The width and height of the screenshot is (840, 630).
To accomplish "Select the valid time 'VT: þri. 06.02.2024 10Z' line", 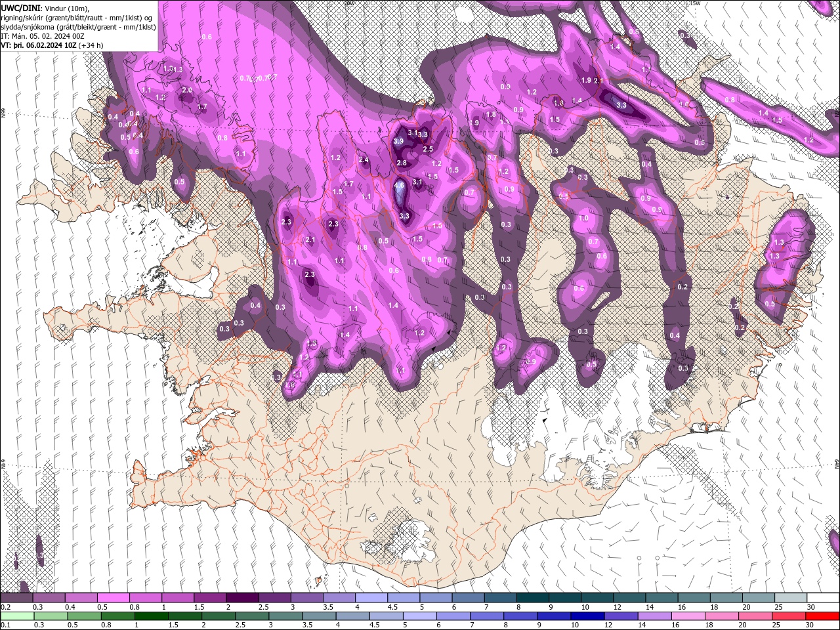I will 39,45.
